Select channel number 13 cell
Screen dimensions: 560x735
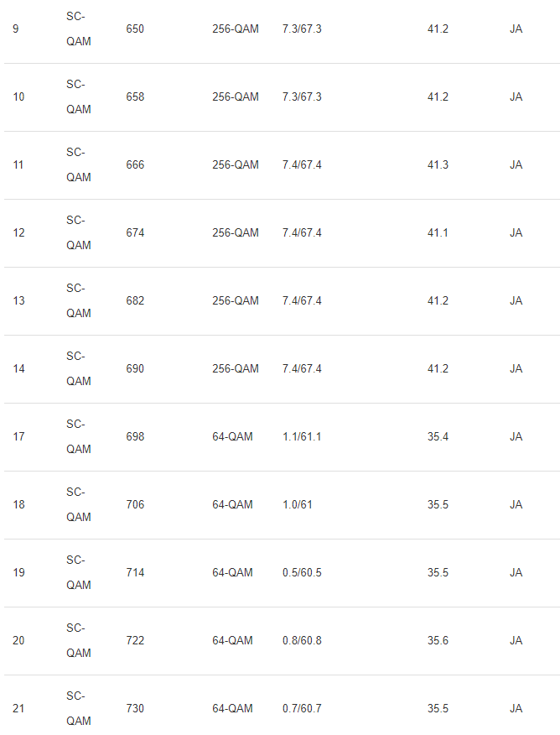(x=18, y=301)
